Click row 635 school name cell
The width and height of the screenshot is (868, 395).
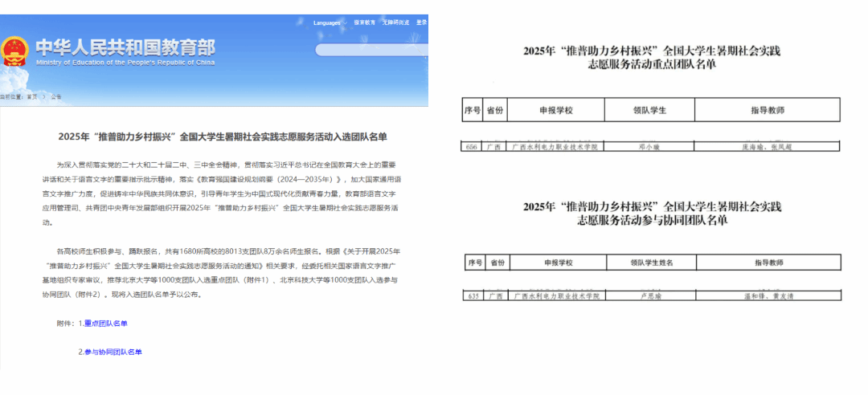554,296
